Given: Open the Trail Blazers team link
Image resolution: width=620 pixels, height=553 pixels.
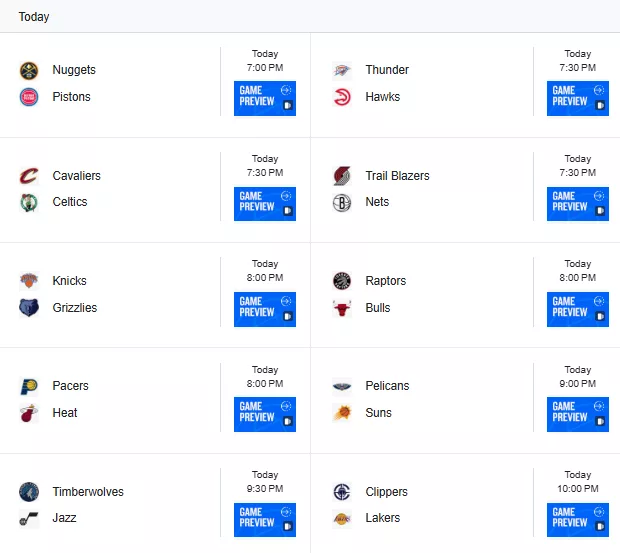Looking at the screenshot, I should 397,176.
